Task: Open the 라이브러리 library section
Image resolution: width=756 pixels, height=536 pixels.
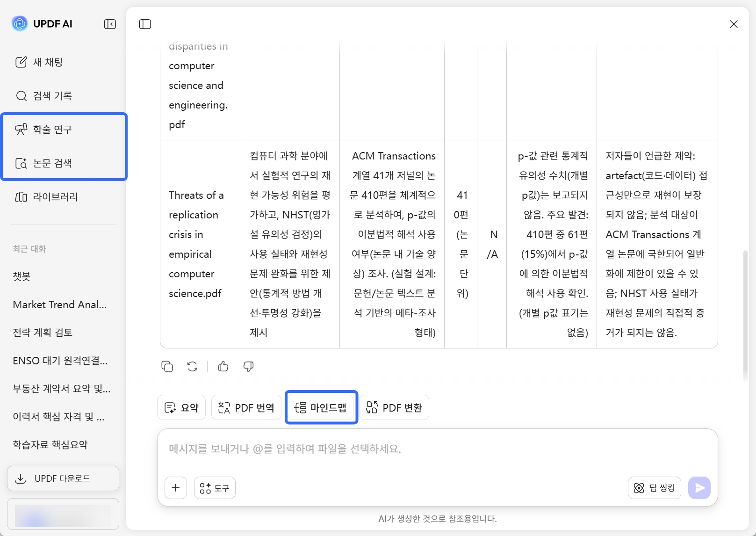Action: coord(53,196)
